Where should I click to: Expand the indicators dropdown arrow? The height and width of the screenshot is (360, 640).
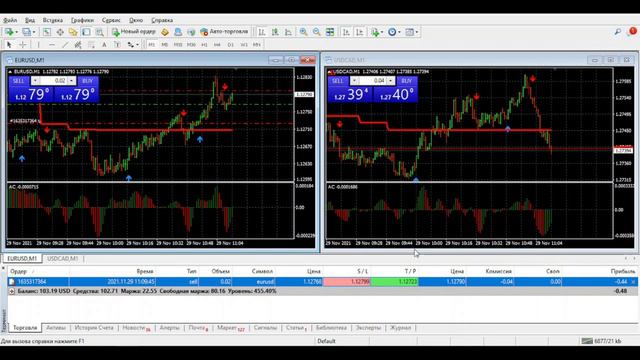382,32
